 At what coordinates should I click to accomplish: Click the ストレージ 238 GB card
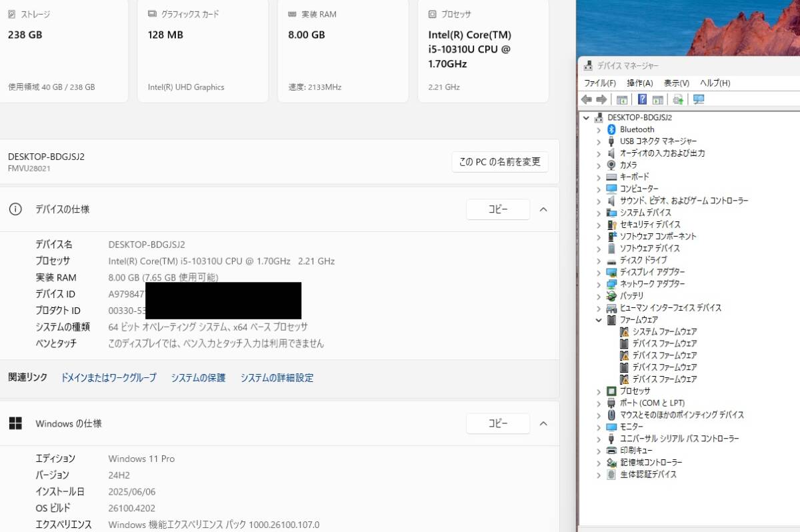(63, 51)
